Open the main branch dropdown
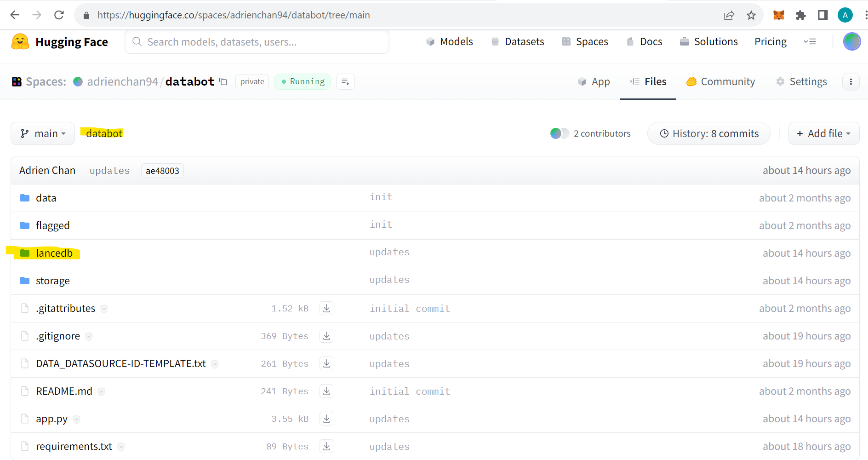The height and width of the screenshot is (460, 868). [x=43, y=133]
